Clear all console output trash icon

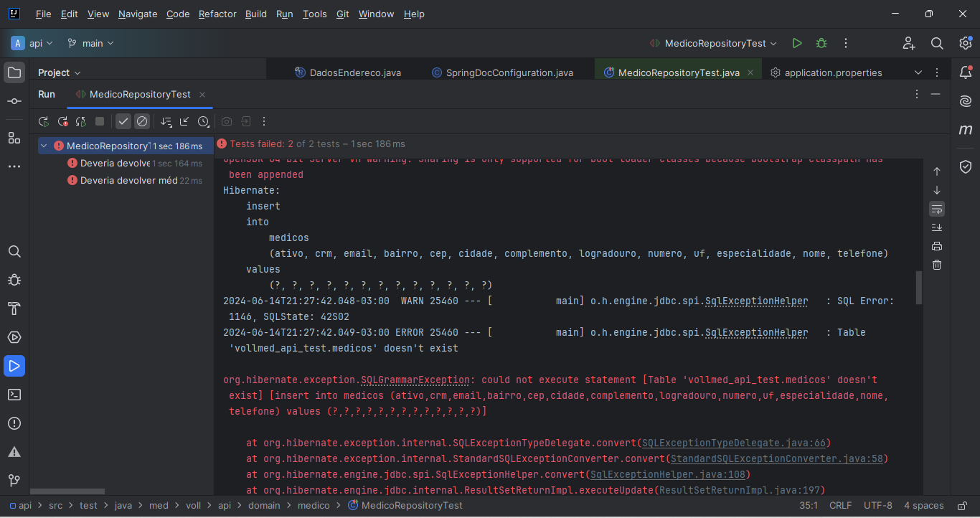click(937, 265)
